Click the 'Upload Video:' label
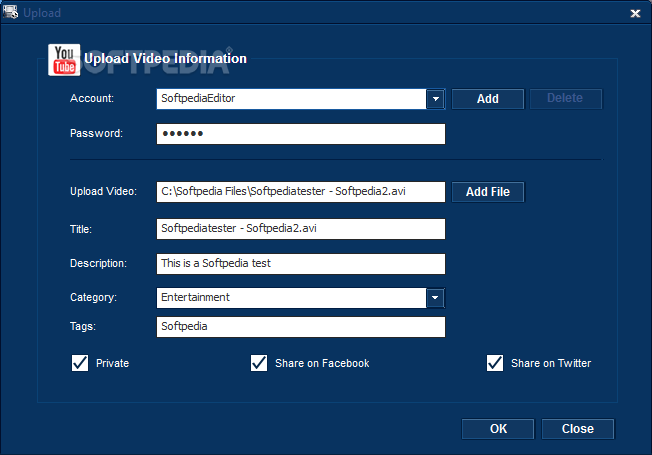 (x=103, y=191)
